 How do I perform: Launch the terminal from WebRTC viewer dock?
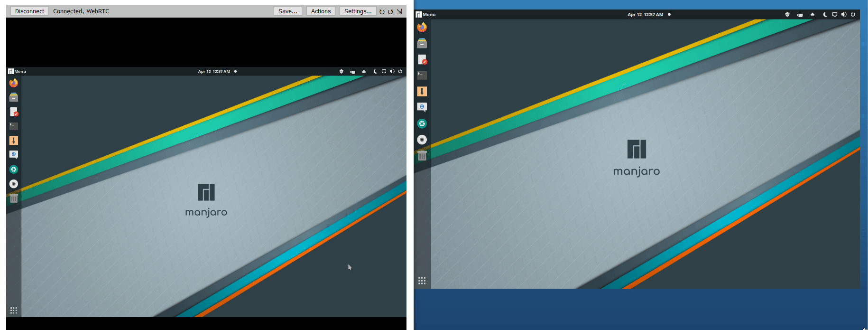(14, 126)
